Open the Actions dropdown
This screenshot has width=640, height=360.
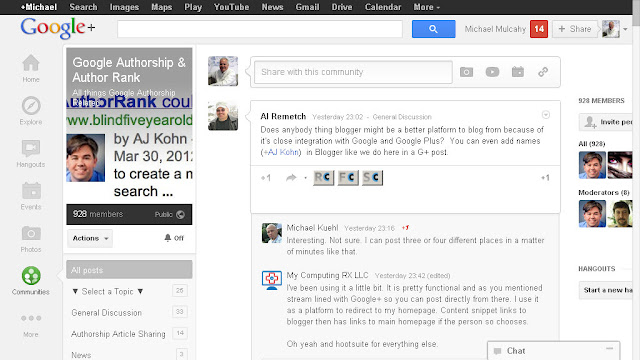tap(90, 238)
